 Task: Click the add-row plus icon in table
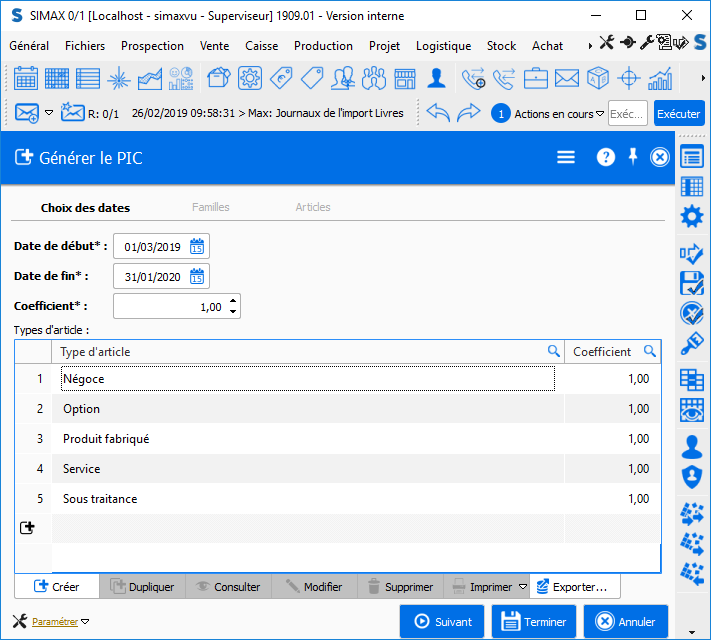[x=27, y=527]
